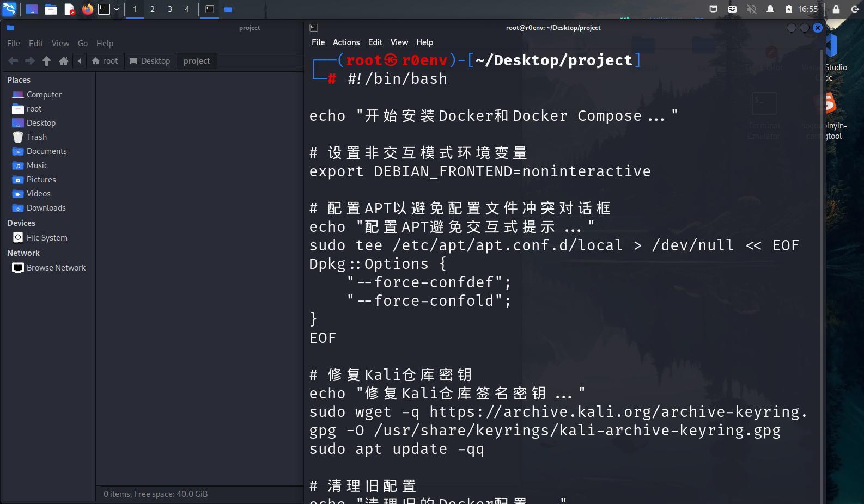Click the path bar left scroll arrow
This screenshot has height=504, width=864.
tap(80, 61)
